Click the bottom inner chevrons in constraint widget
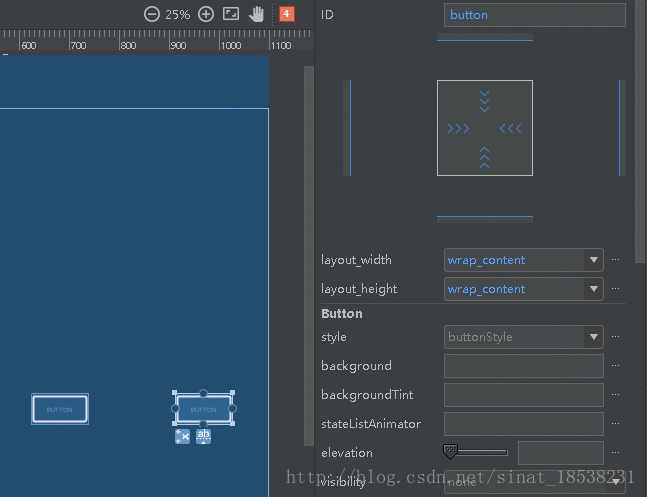 (x=484, y=158)
